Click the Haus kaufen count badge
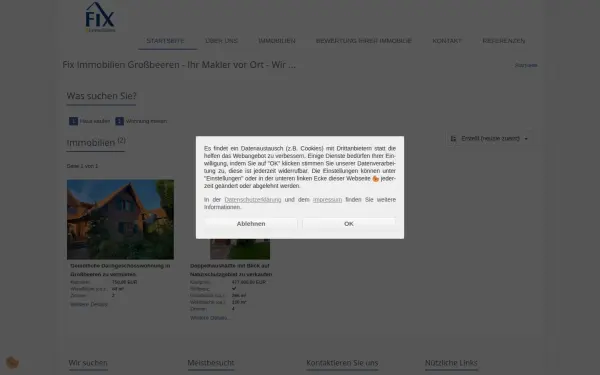The width and height of the screenshot is (600, 375). 73,121
